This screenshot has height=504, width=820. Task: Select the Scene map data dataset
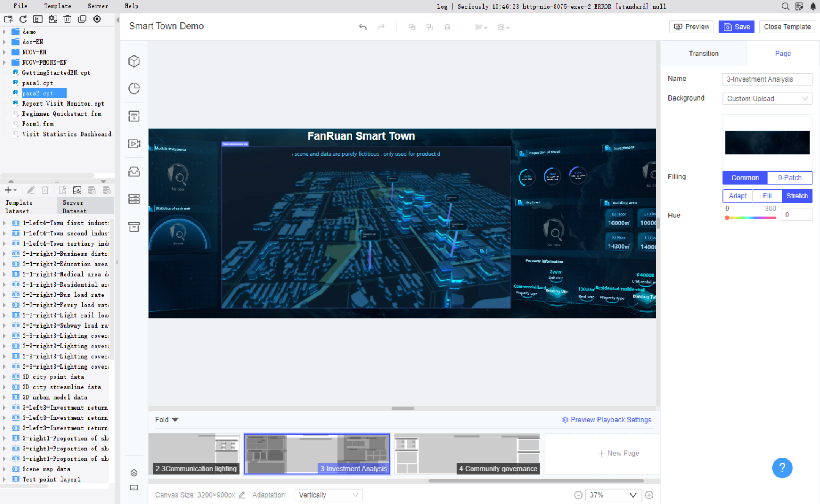pos(46,469)
